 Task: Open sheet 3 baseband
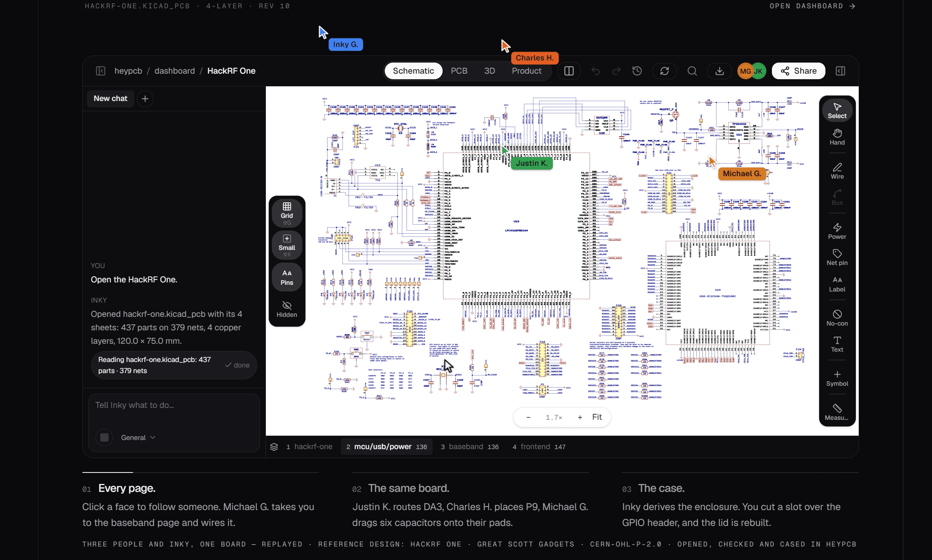tap(470, 446)
